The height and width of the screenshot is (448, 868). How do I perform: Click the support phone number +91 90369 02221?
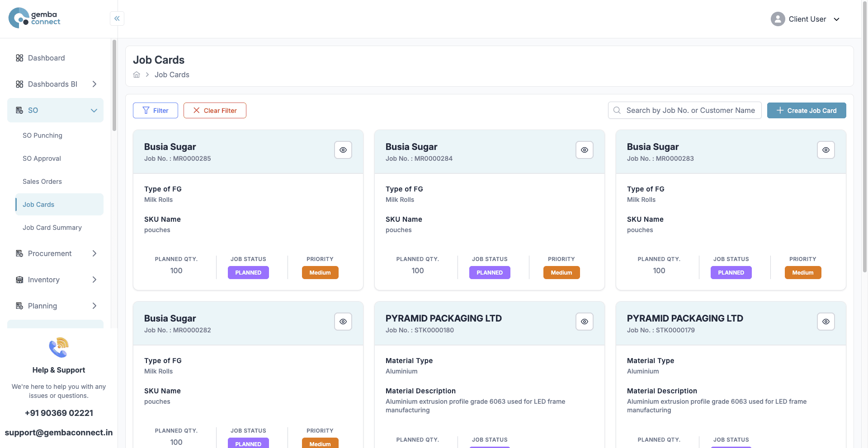coord(59,413)
